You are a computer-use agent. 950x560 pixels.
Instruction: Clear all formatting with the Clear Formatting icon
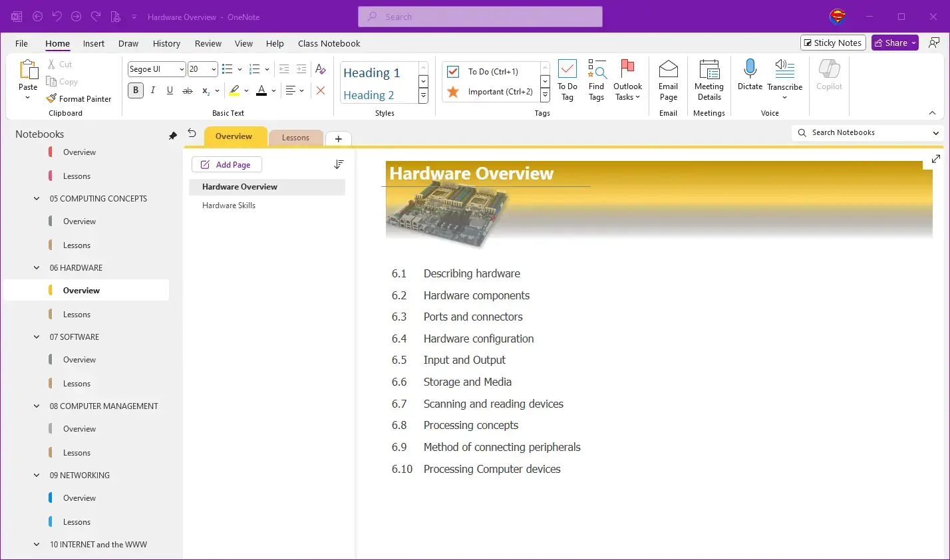click(321, 90)
